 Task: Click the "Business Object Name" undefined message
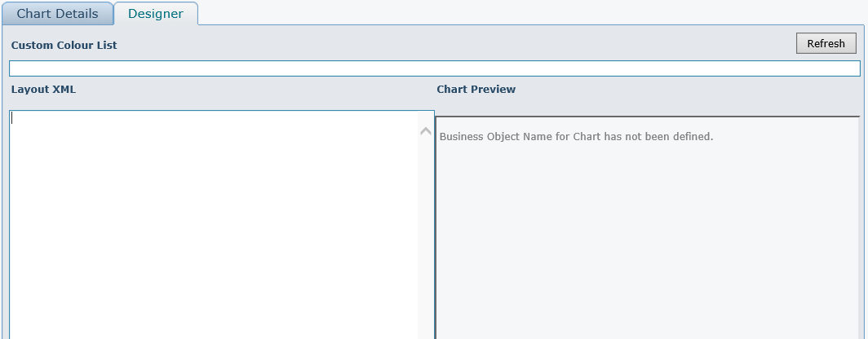tap(576, 136)
